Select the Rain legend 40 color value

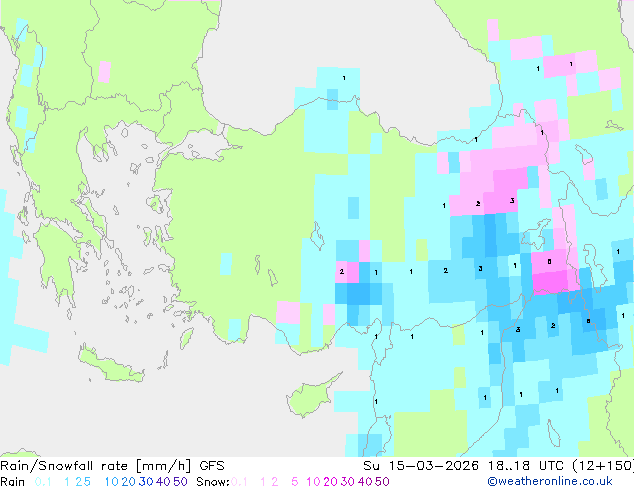pos(163,482)
